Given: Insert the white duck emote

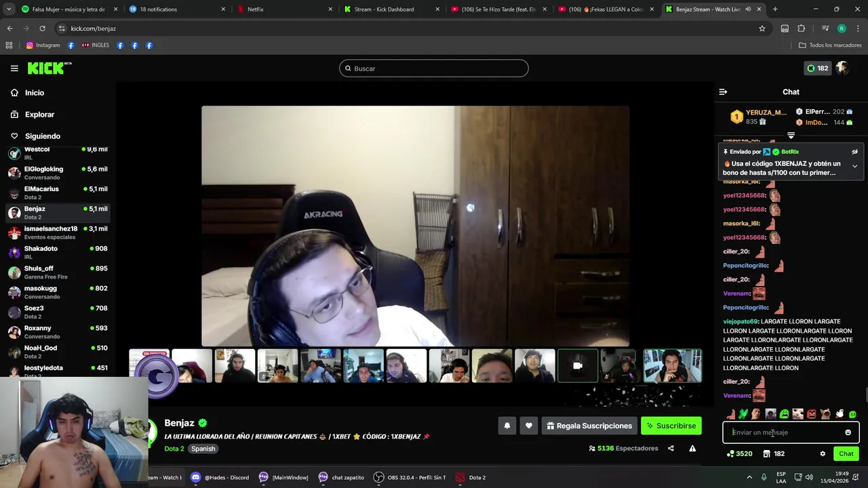Looking at the screenshot, I should coord(840,414).
